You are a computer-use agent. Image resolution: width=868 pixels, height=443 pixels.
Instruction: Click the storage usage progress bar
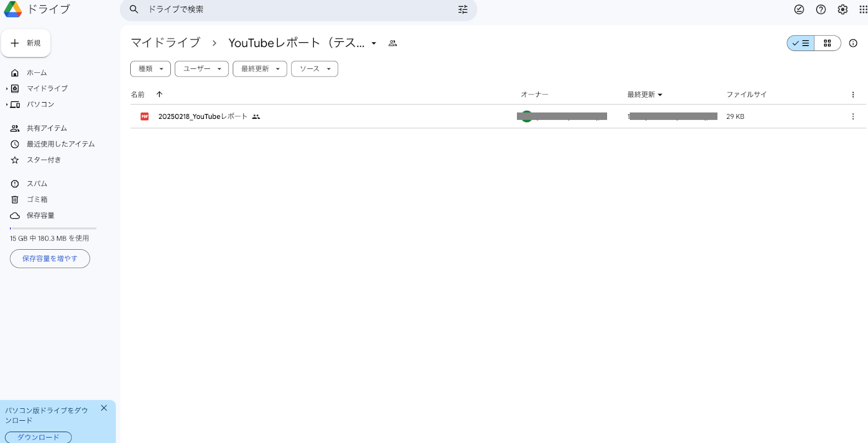click(x=53, y=229)
